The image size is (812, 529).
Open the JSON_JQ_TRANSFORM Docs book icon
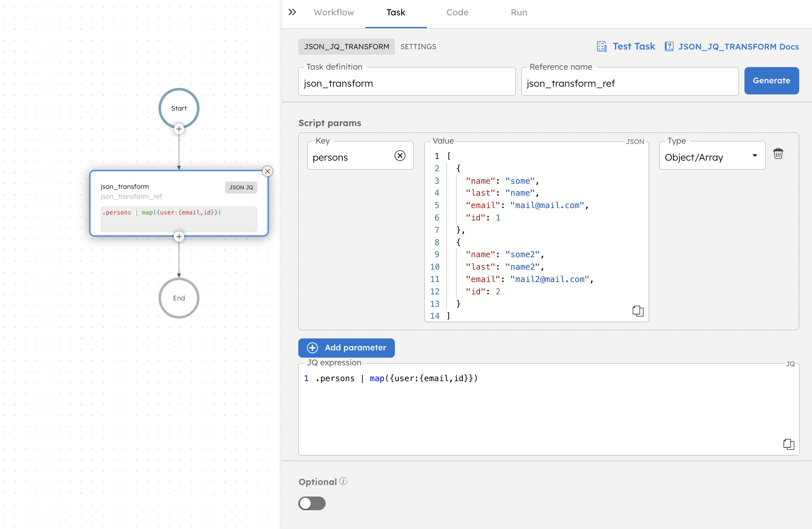[669, 47]
